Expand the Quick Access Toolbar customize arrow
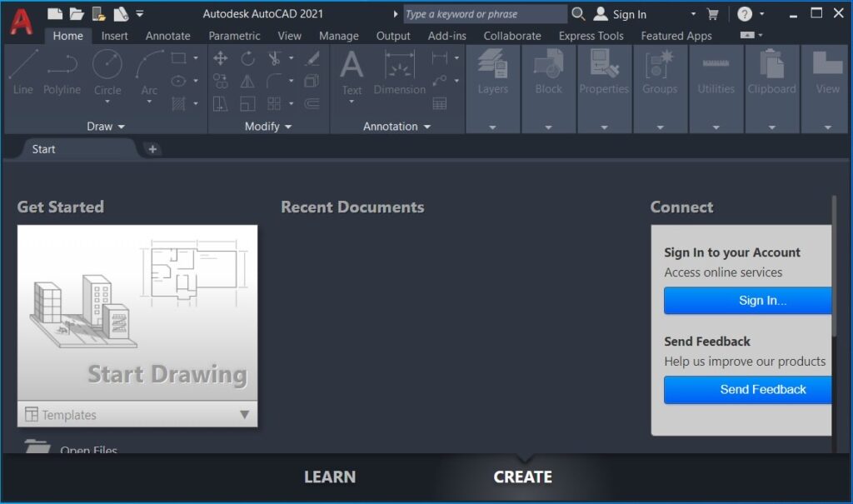 pyautogui.click(x=140, y=13)
